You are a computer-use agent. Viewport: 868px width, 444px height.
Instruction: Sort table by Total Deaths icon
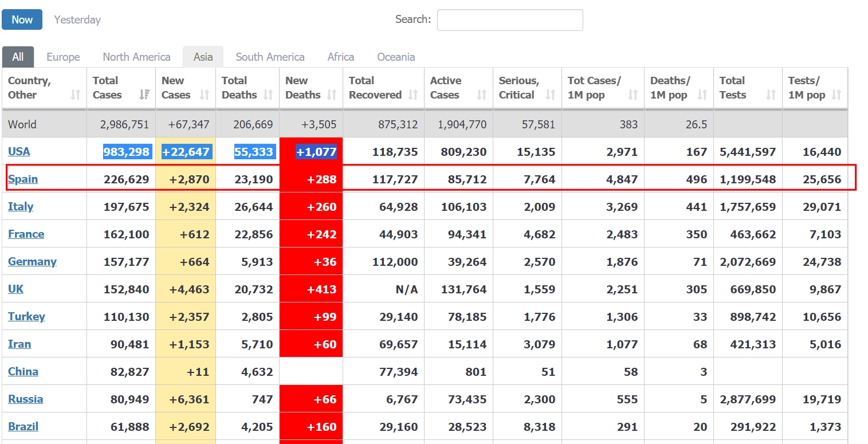268,95
